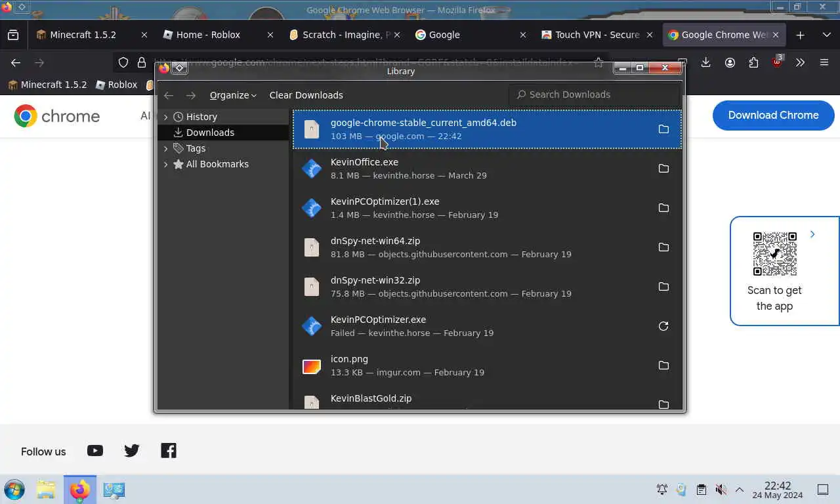This screenshot has height=504, width=840.
Task: Open the Twitter Follow us icon
Action: click(132, 450)
